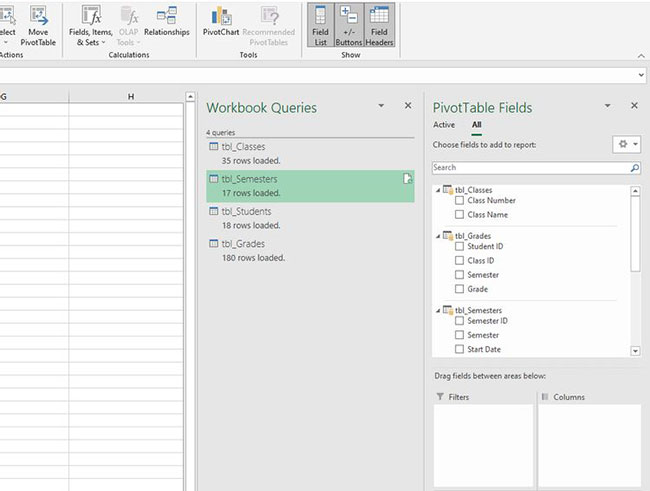Click the Columns area icon
Screen dimensions: 650x491
(x=545, y=396)
